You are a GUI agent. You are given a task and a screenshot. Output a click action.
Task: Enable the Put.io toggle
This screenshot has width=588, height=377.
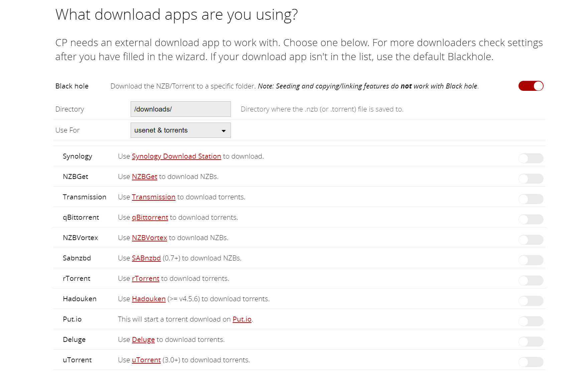(531, 321)
